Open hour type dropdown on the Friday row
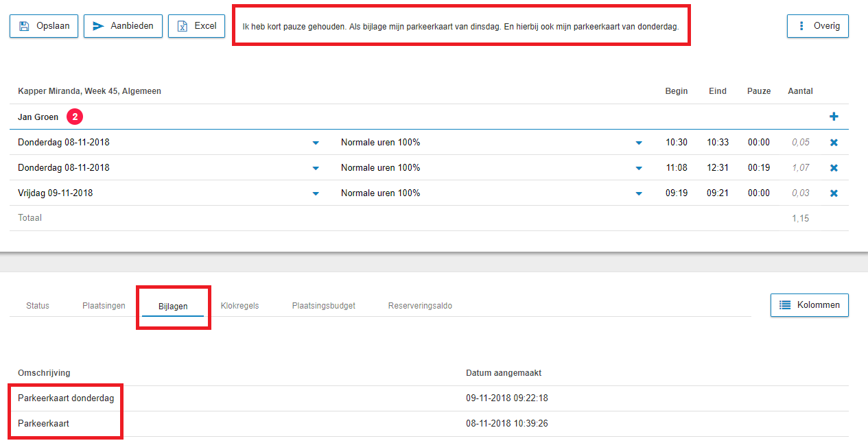Image resolution: width=868 pixels, height=443 pixels. (639, 193)
